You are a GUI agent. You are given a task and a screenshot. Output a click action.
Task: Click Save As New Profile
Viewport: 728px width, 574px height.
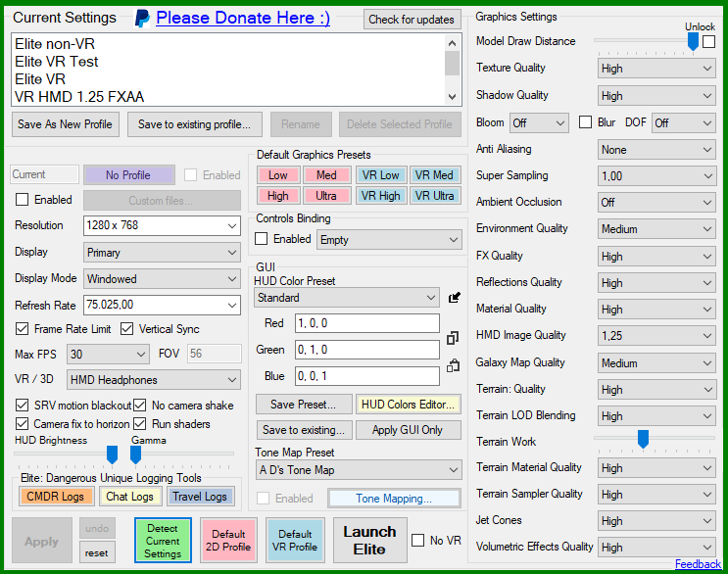[x=65, y=124]
